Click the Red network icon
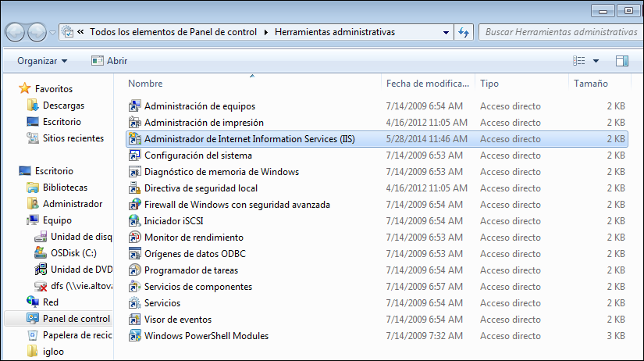Image resolution: width=644 pixels, height=361 pixels. [33, 302]
